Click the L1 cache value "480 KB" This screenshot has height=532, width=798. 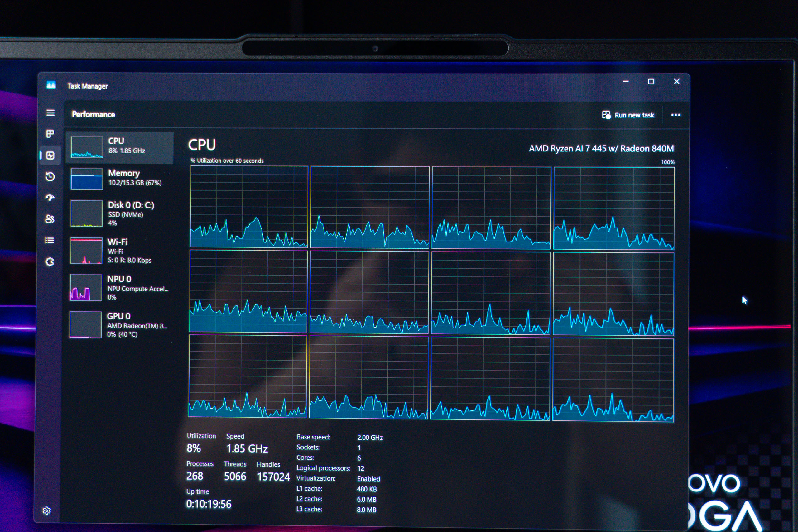coord(367,489)
